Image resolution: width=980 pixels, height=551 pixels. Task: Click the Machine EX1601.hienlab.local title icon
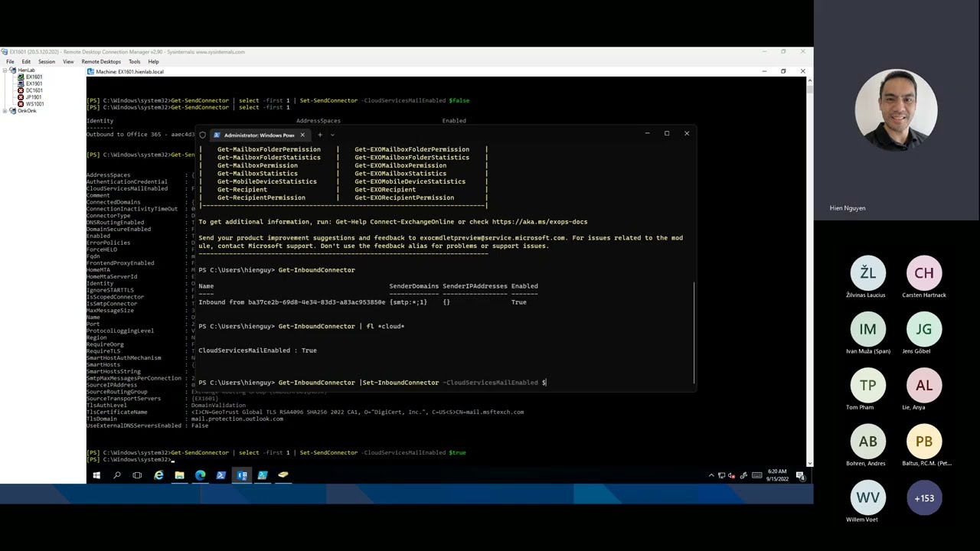coord(90,71)
